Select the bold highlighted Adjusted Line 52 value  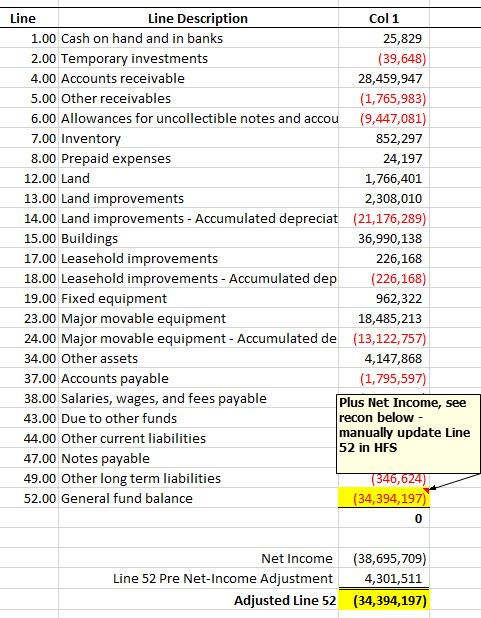tap(384, 600)
